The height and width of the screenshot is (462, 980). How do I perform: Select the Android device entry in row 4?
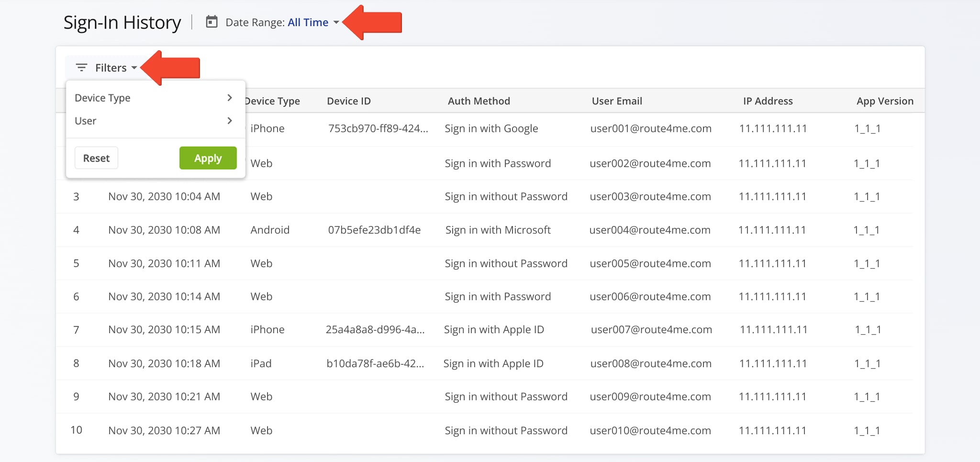pyautogui.click(x=270, y=230)
